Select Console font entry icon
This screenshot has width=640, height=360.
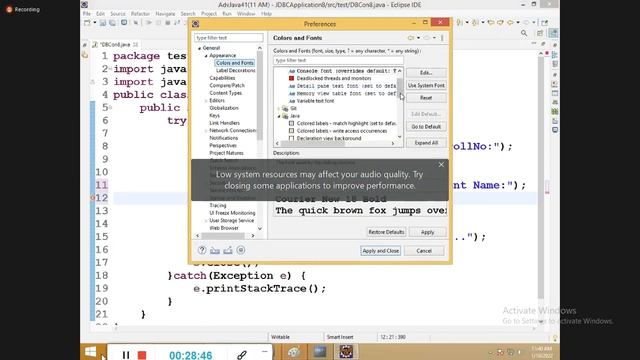[292, 71]
